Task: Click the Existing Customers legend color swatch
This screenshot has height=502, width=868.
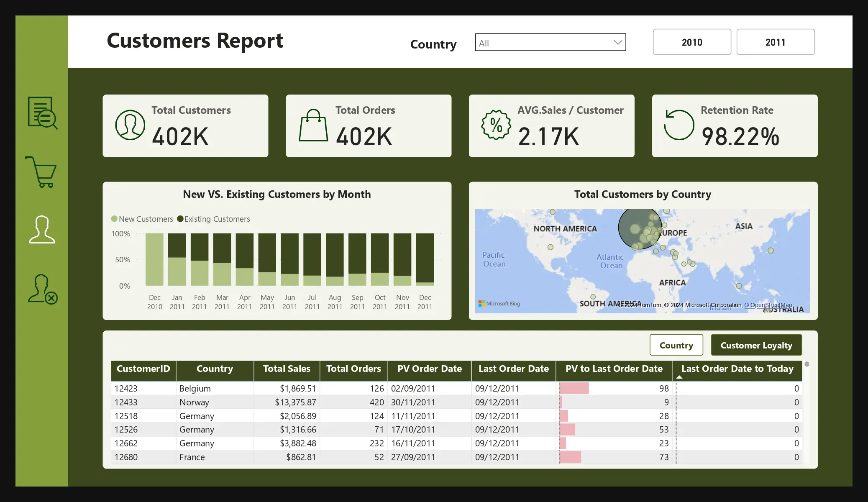Action: 180,219
